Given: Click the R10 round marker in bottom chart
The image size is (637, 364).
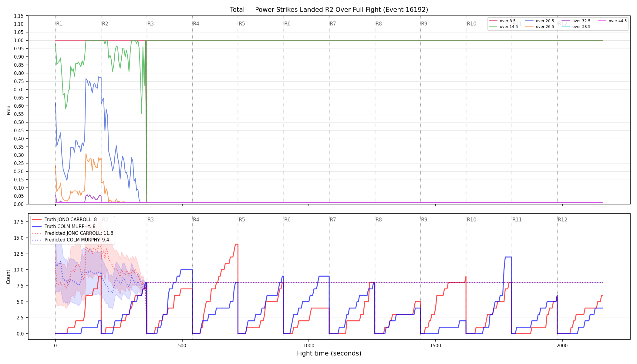Looking at the screenshot, I should tap(471, 220).
